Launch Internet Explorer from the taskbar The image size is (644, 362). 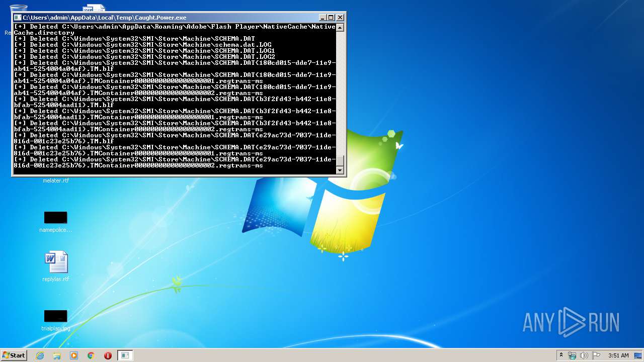tap(40, 355)
